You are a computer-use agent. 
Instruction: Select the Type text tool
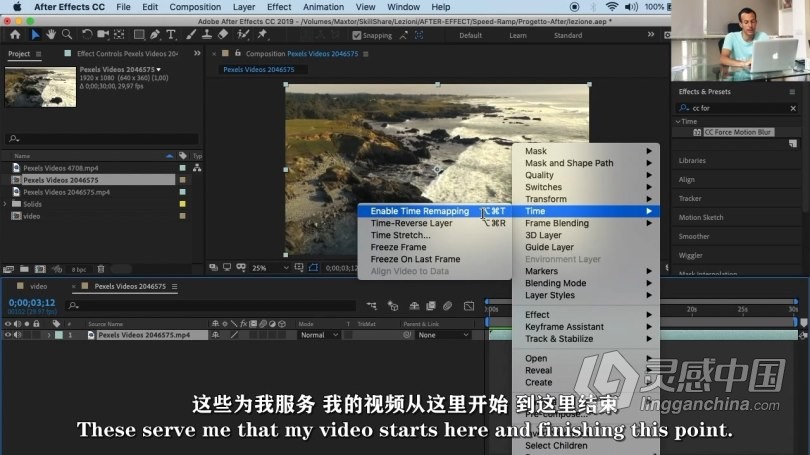170,35
